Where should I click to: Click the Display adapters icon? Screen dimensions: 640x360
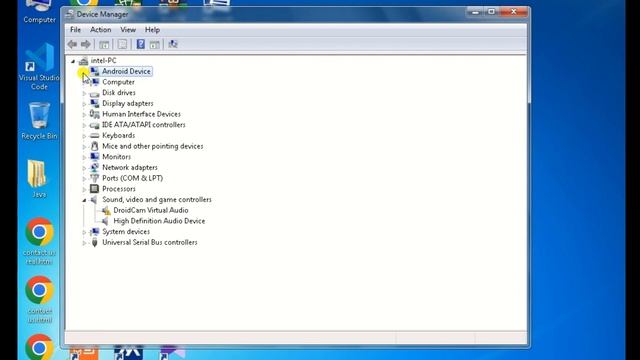point(94,103)
